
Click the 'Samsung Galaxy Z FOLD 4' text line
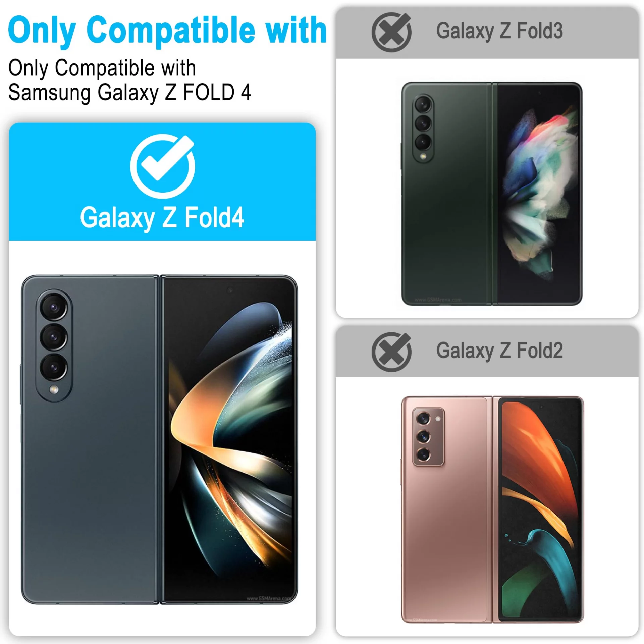pos(129,93)
